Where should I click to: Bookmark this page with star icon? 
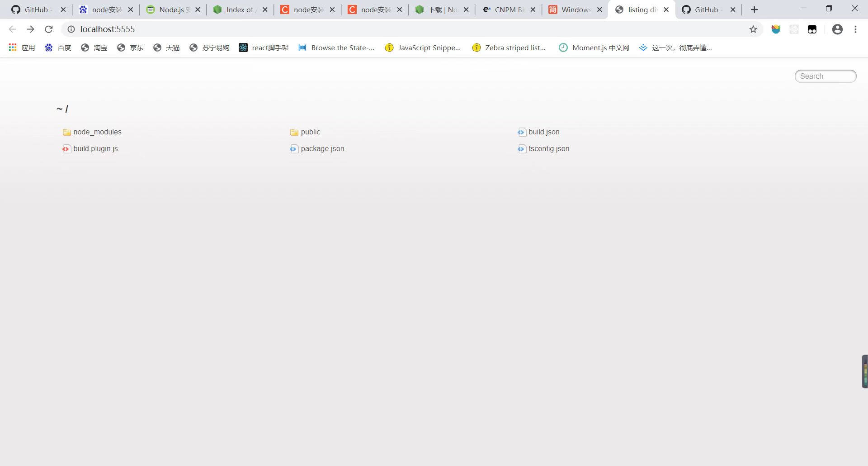click(x=753, y=29)
